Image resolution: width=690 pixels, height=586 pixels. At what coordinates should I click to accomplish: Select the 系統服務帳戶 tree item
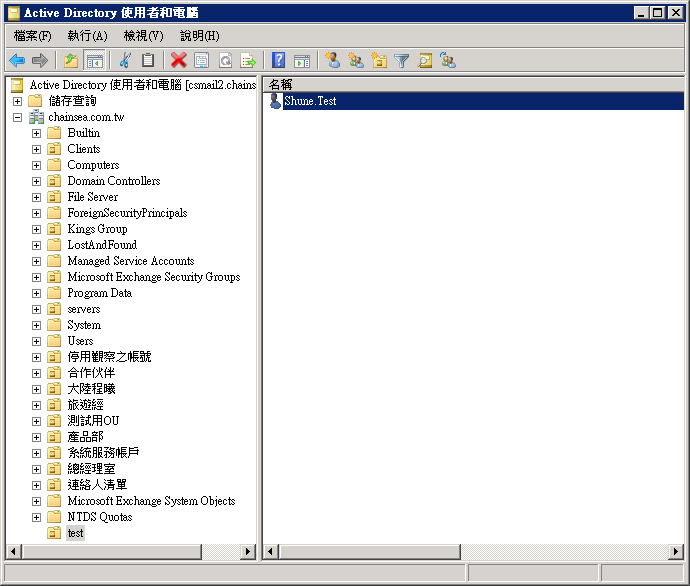(x=103, y=453)
